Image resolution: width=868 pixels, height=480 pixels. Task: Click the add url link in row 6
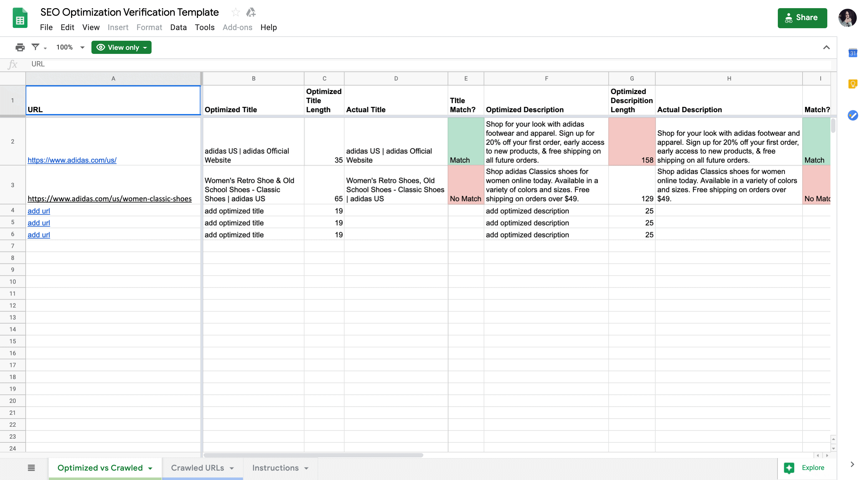[x=39, y=235]
